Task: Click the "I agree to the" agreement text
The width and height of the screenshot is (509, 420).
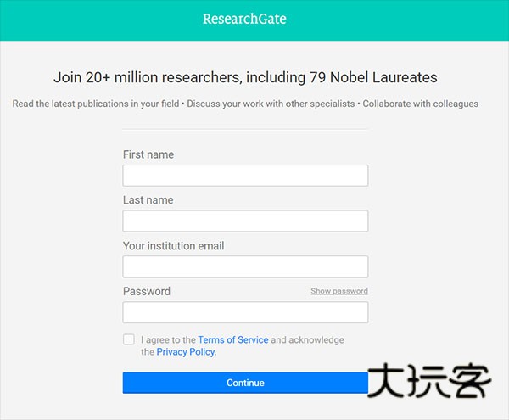Action: (168, 339)
